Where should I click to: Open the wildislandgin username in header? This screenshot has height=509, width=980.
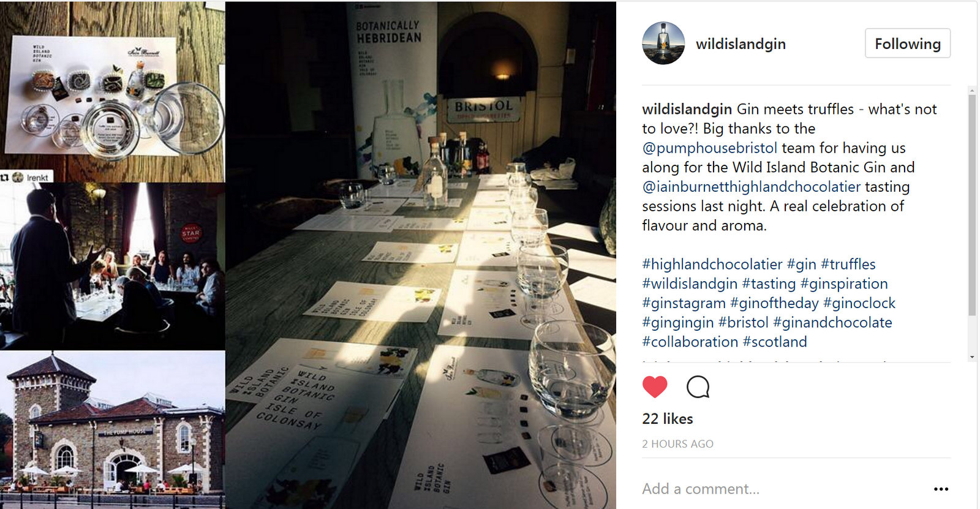[x=741, y=44]
